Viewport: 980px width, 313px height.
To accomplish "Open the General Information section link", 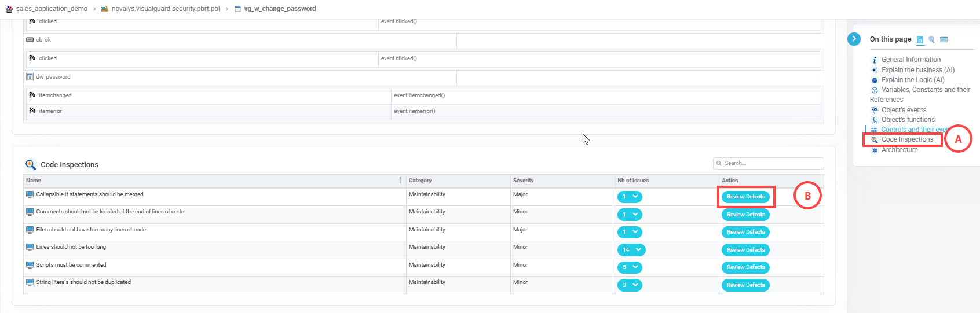I will [911, 60].
